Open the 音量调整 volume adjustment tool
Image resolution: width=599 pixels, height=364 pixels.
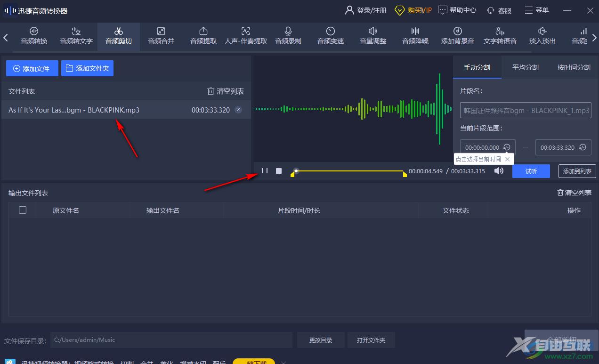click(x=373, y=36)
